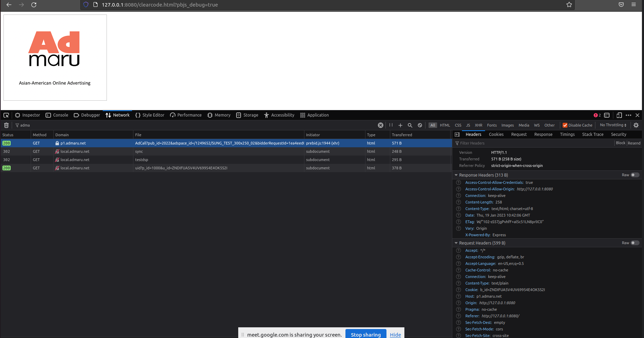Go back to the previous page

9,5
